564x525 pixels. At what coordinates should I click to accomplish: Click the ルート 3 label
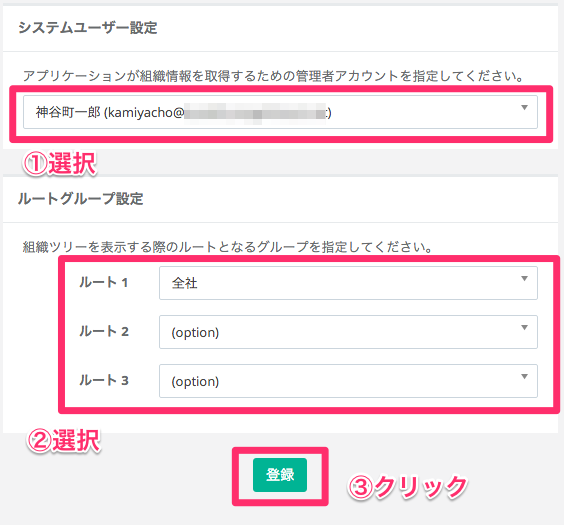(104, 380)
